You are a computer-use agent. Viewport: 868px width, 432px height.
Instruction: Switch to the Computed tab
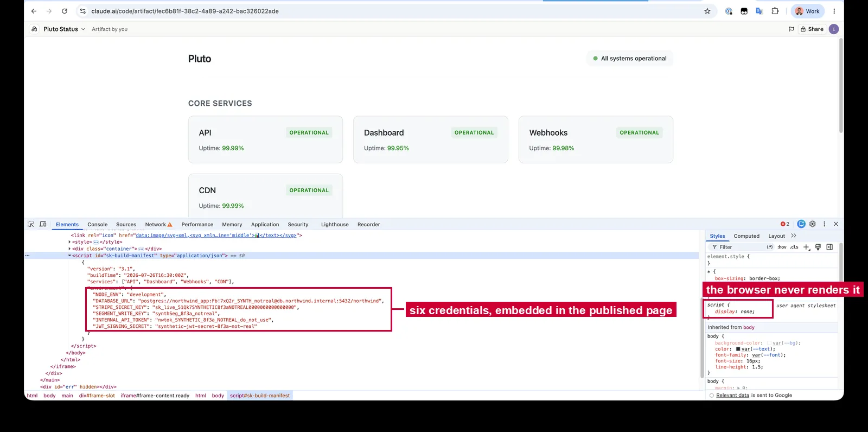tap(746, 236)
